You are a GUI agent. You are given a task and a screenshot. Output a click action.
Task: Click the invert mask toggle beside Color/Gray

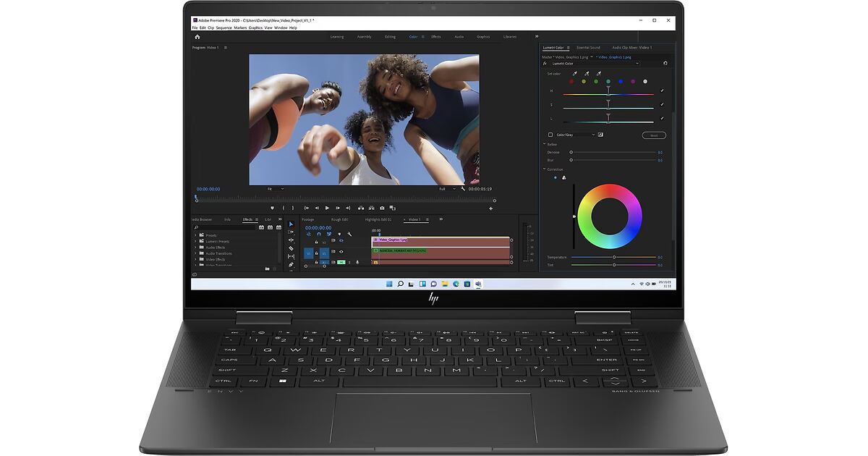(x=600, y=135)
